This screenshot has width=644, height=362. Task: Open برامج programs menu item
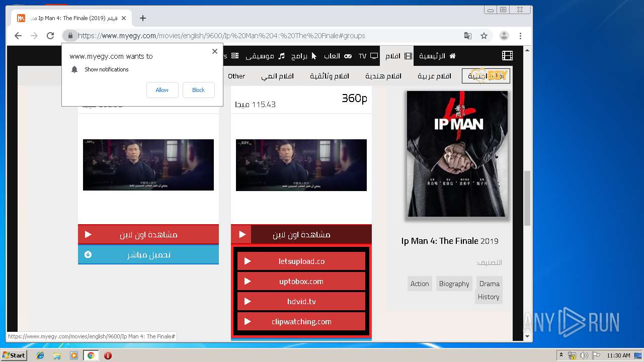coord(304,56)
